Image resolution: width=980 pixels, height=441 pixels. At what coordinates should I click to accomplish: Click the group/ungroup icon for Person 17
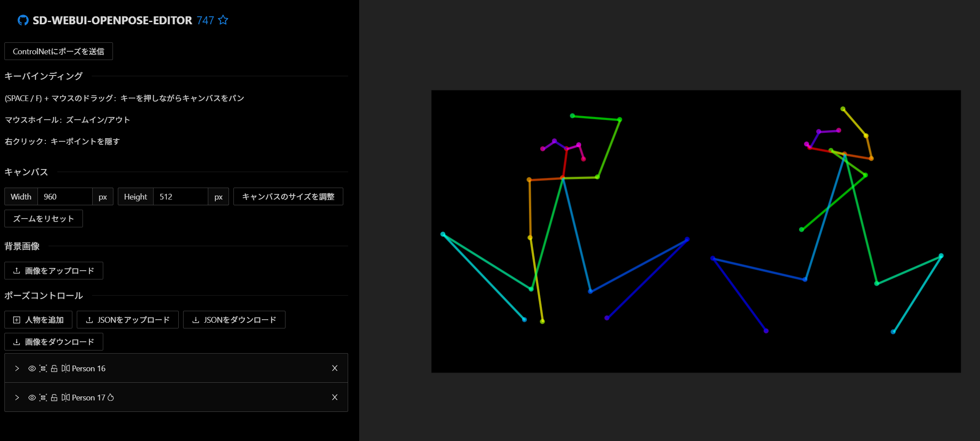(x=43, y=398)
